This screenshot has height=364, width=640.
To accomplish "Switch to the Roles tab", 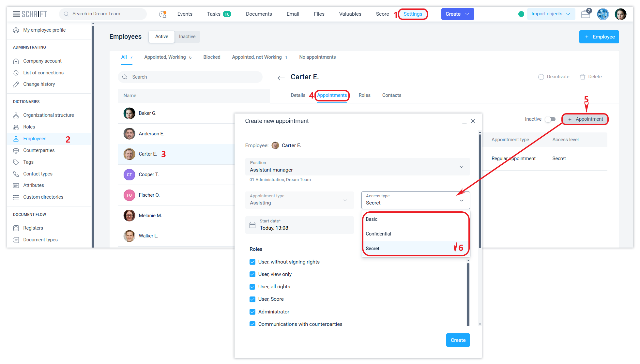I will tap(364, 95).
